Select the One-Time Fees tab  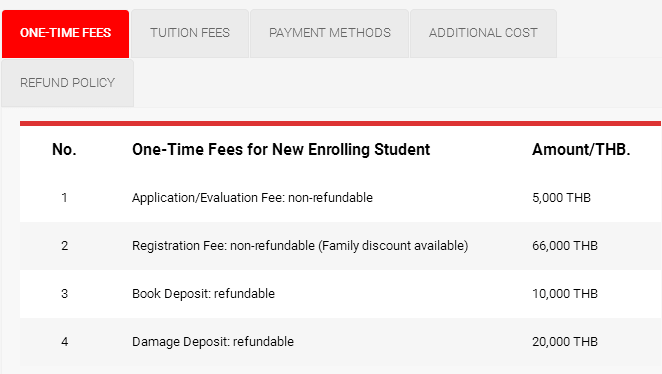tap(65, 34)
